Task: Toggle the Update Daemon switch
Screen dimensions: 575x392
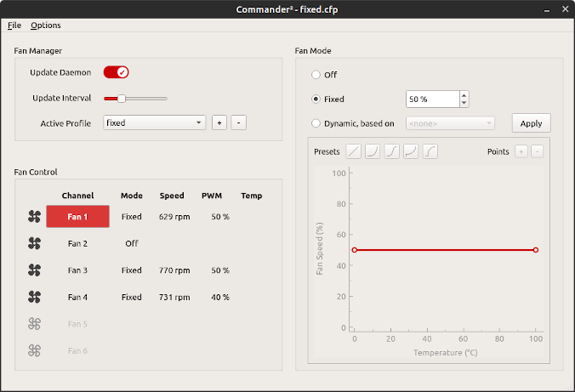Action: coord(116,72)
